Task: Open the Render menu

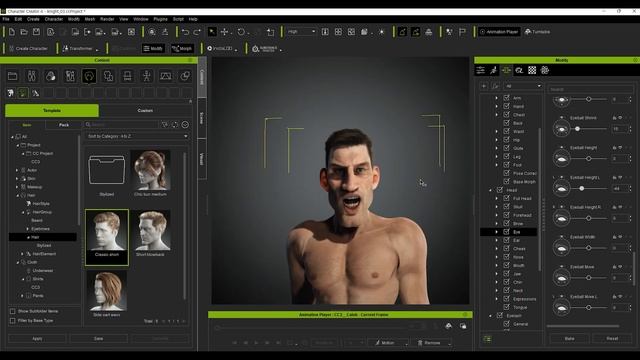Action: pos(107,19)
